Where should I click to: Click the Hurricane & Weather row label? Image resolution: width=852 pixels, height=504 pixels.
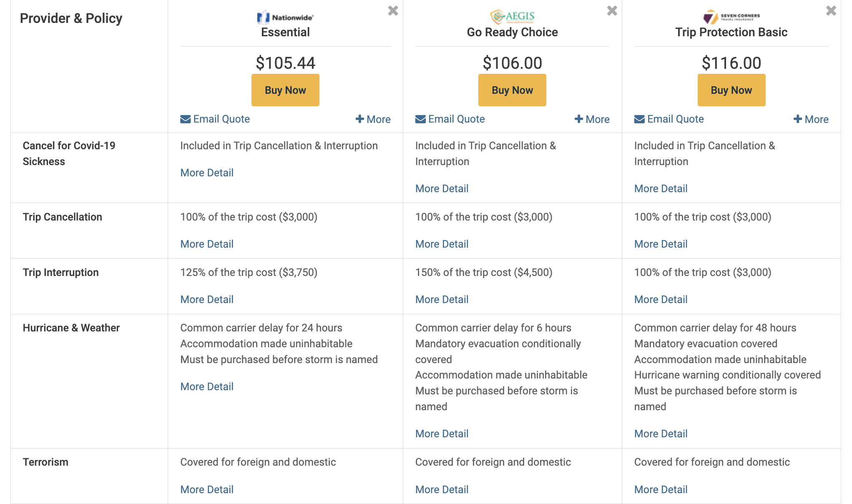point(71,328)
